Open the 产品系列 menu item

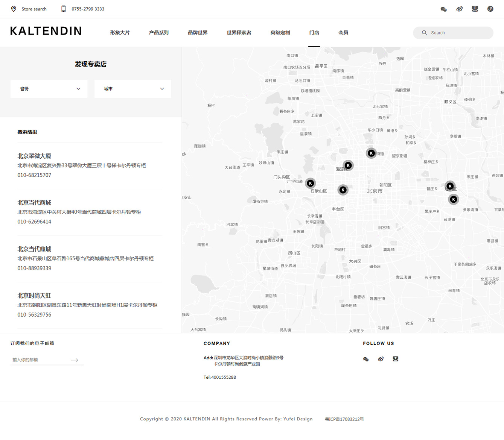tap(158, 33)
